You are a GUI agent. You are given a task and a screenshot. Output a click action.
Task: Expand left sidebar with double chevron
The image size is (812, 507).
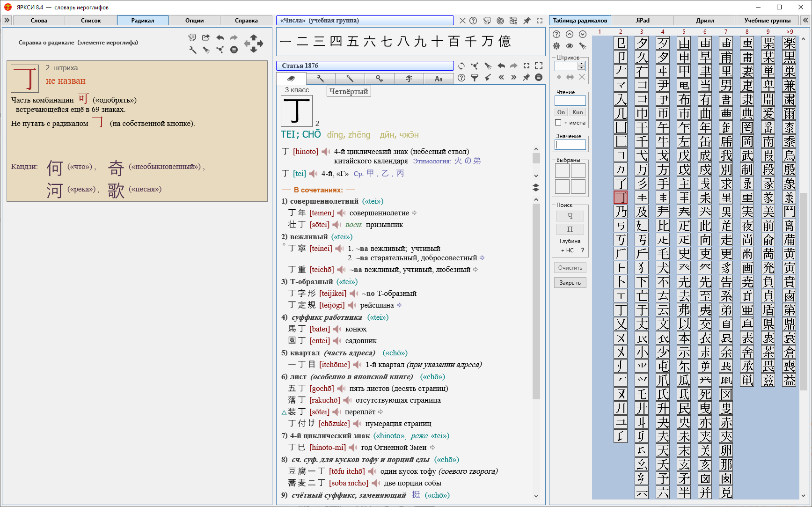(x=7, y=21)
